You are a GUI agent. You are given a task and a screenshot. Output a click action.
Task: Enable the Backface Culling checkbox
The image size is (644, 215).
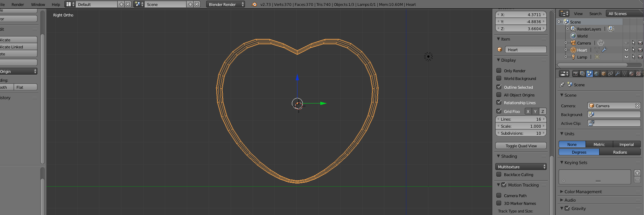(499, 174)
